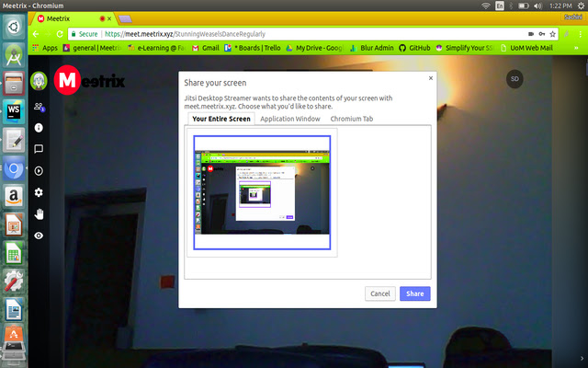The height and width of the screenshot is (368, 588).
Task: Open the Chromium menu three dots
Action: 580,34
